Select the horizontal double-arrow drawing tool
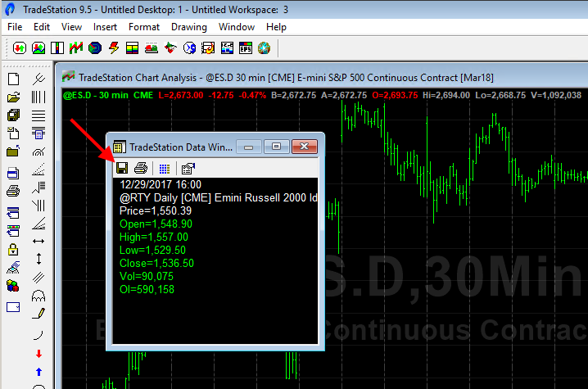The height and width of the screenshot is (389, 588). [x=38, y=242]
